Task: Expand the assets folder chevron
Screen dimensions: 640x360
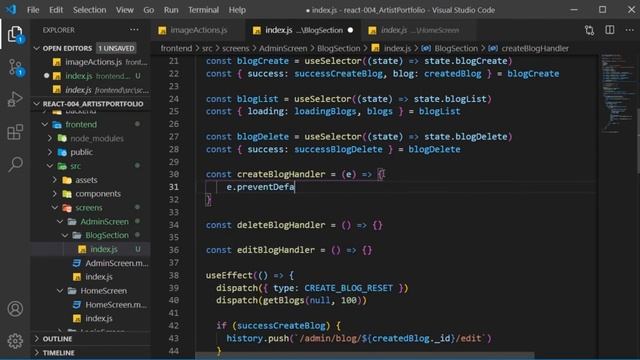Action: (x=55, y=180)
